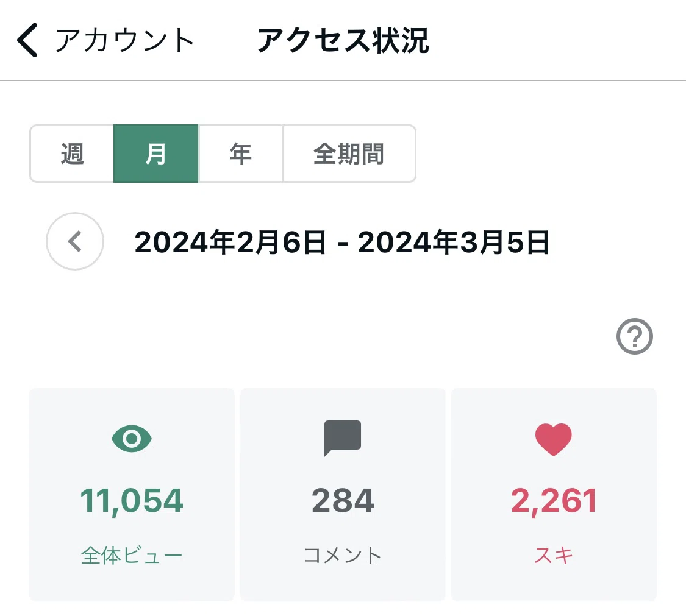Screen dimensions: 686x616
Task: Open the question mark help icon
Action: [634, 336]
